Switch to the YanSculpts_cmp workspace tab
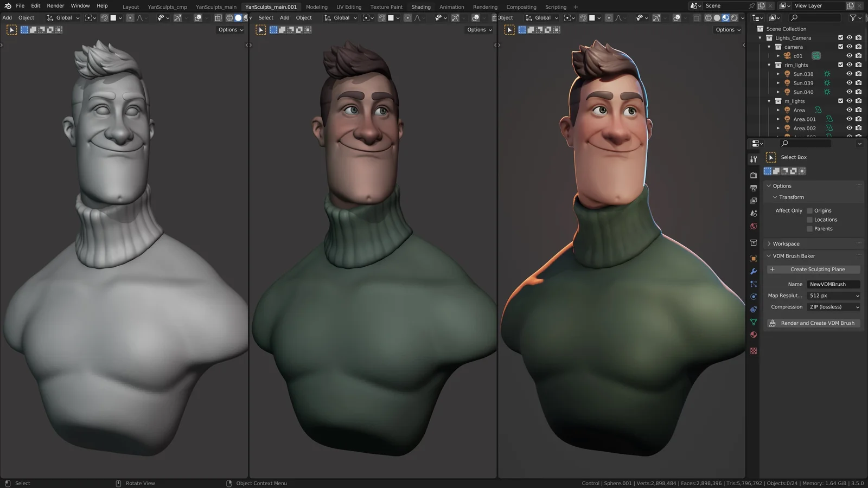Viewport: 868px width, 488px height. click(167, 7)
